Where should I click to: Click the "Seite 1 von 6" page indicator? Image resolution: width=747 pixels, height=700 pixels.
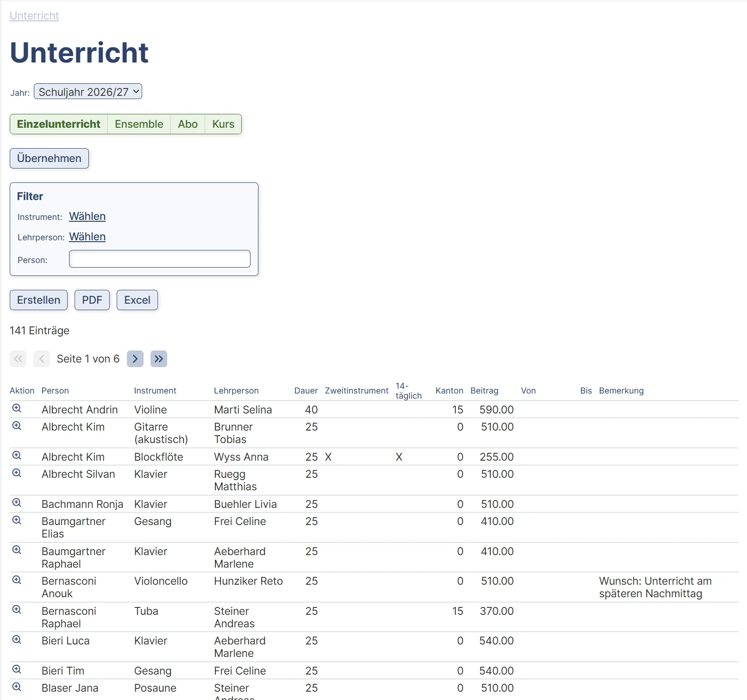point(88,359)
